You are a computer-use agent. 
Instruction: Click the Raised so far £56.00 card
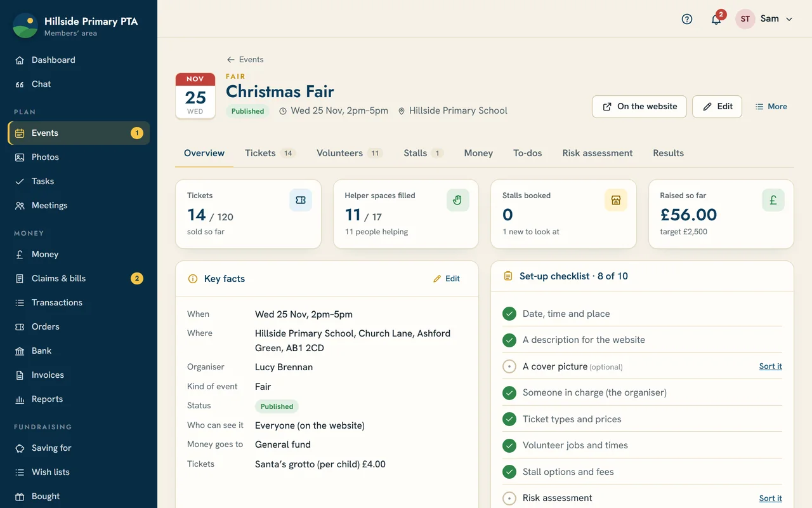point(721,214)
